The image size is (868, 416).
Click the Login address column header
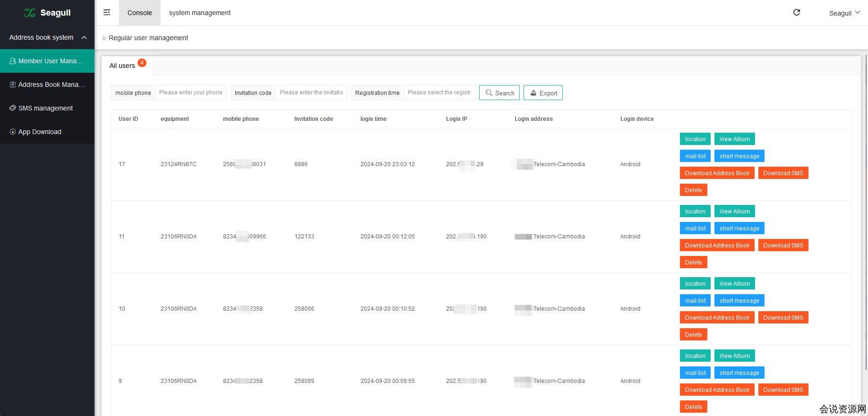point(533,119)
